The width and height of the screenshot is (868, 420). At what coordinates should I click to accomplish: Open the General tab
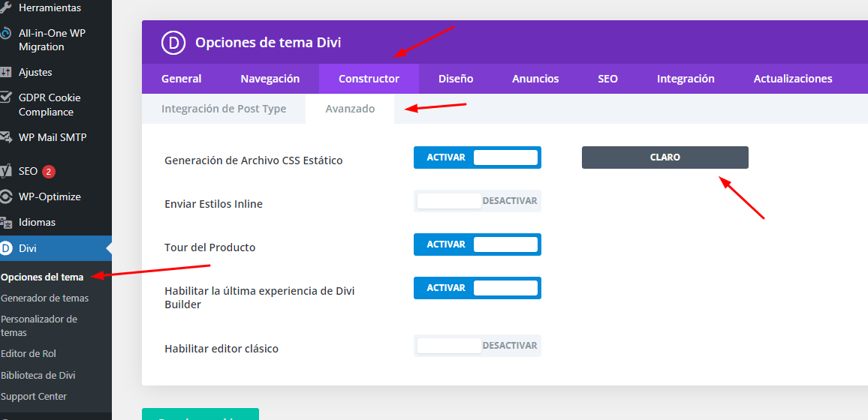click(x=182, y=79)
